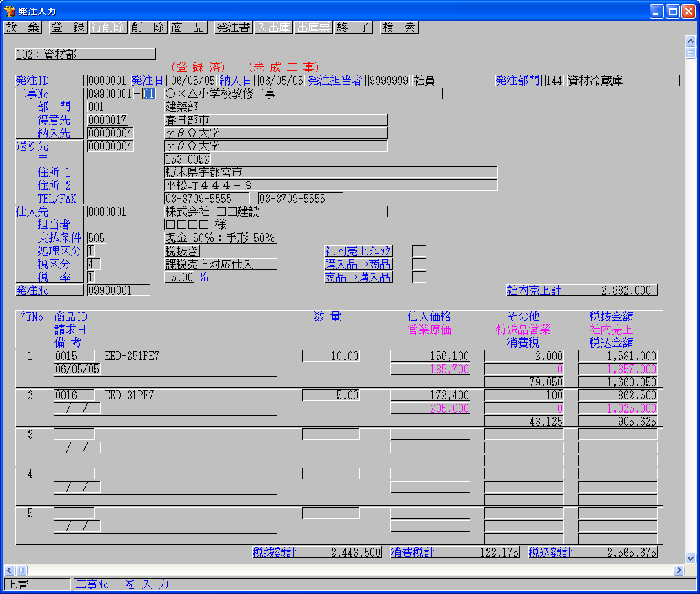Click the 仕入先 code field 0000001

click(108, 212)
